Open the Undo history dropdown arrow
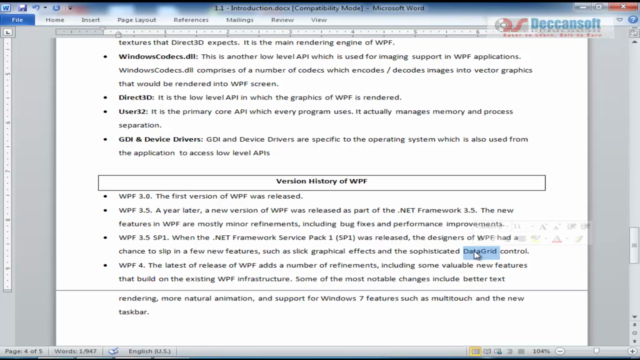 tap(45, 8)
